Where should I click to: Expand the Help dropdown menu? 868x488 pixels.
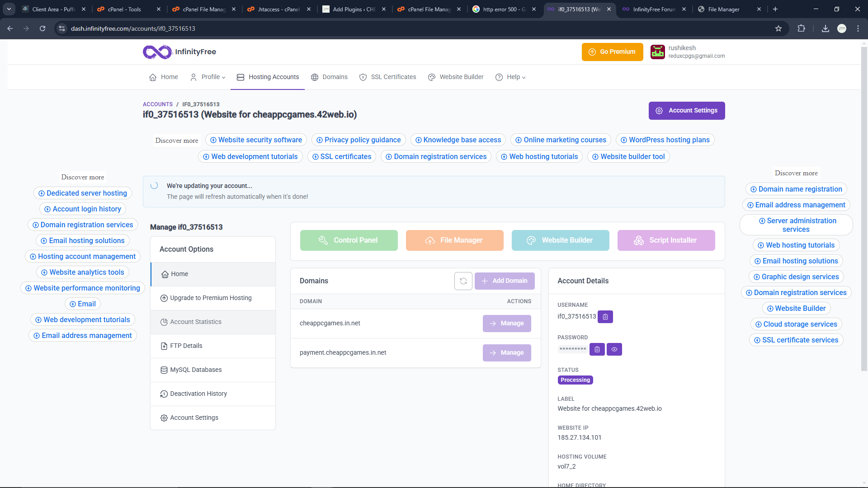coord(511,77)
